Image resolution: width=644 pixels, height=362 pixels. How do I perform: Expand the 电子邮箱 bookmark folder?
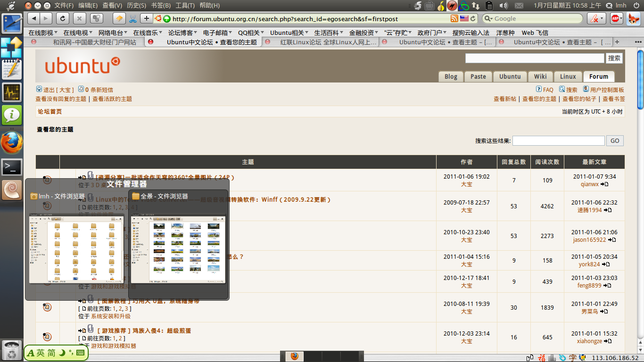click(x=218, y=33)
